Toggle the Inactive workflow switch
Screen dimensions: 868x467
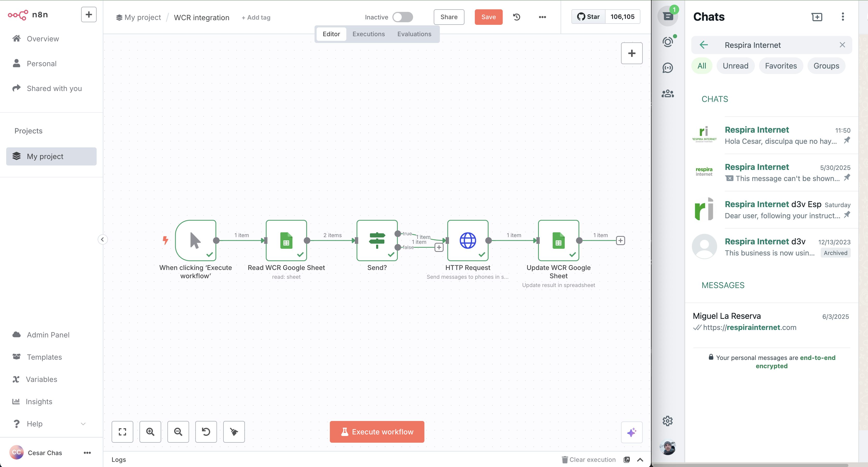pyautogui.click(x=402, y=17)
